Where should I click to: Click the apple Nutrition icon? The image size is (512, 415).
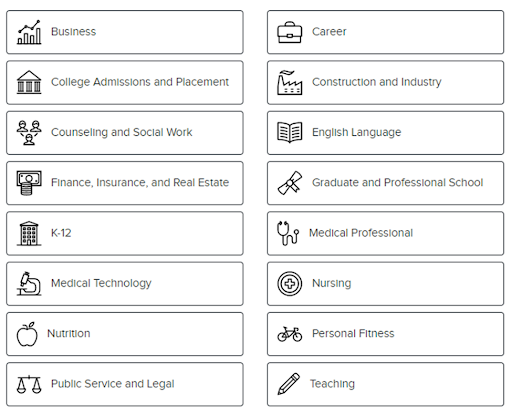click(x=27, y=334)
